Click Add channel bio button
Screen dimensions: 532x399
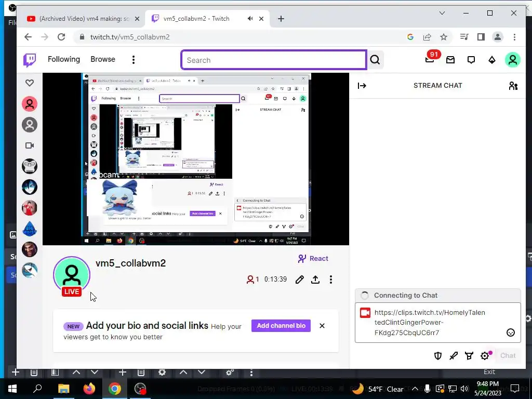pyautogui.click(x=281, y=326)
